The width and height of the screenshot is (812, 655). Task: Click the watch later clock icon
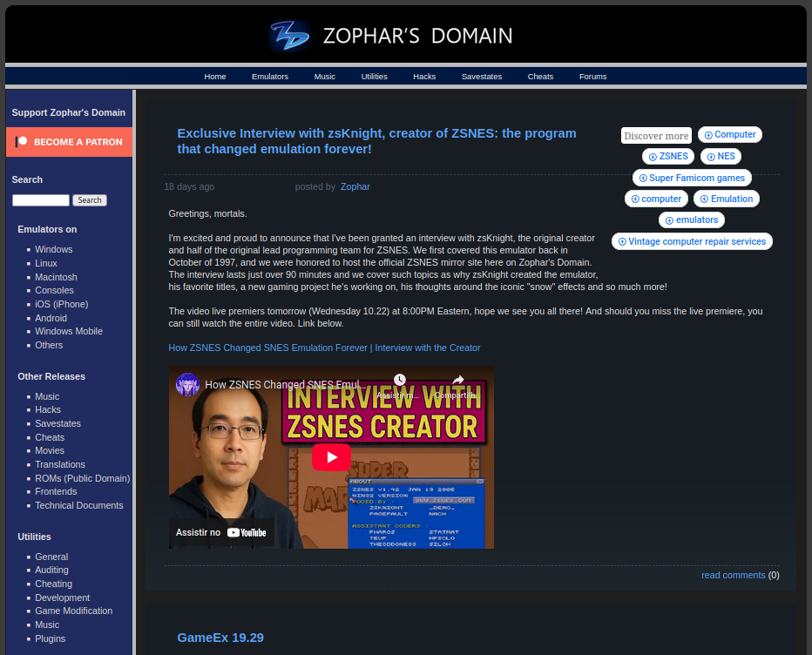pyautogui.click(x=399, y=381)
